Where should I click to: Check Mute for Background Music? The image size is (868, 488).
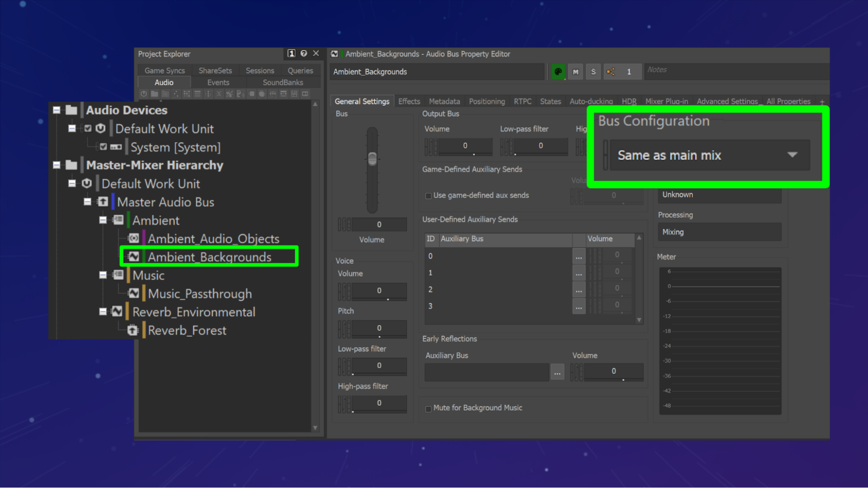point(429,408)
